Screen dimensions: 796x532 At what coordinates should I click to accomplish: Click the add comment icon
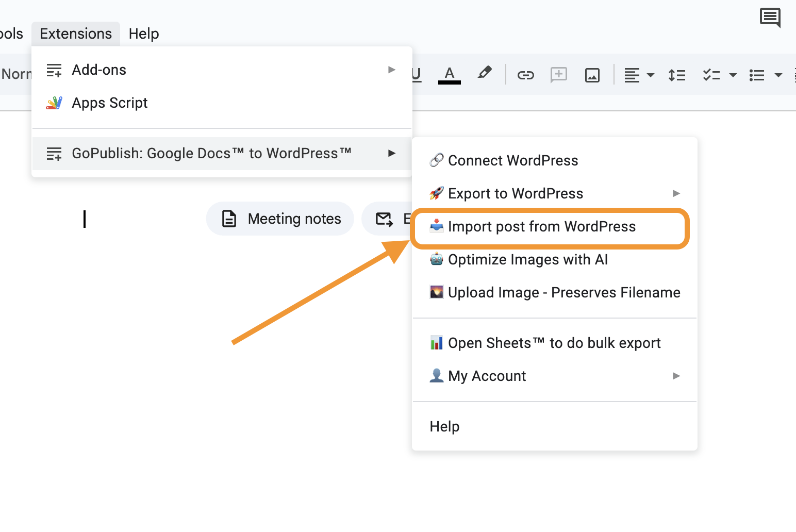559,75
